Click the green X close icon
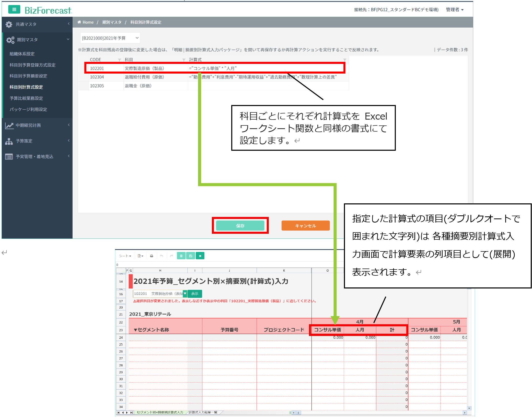The width and height of the screenshot is (532, 418). (x=200, y=256)
